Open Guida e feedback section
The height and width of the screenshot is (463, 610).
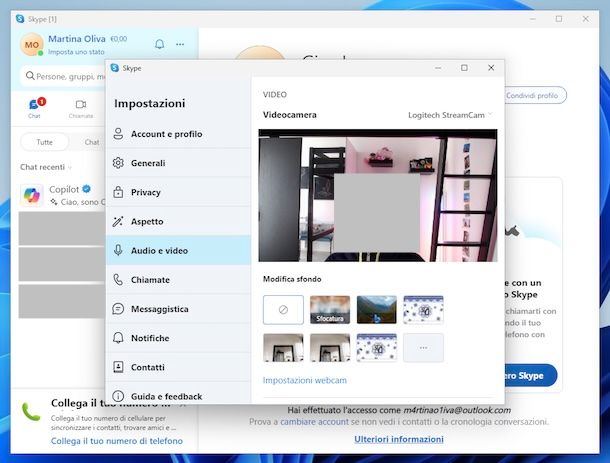pyautogui.click(x=178, y=395)
